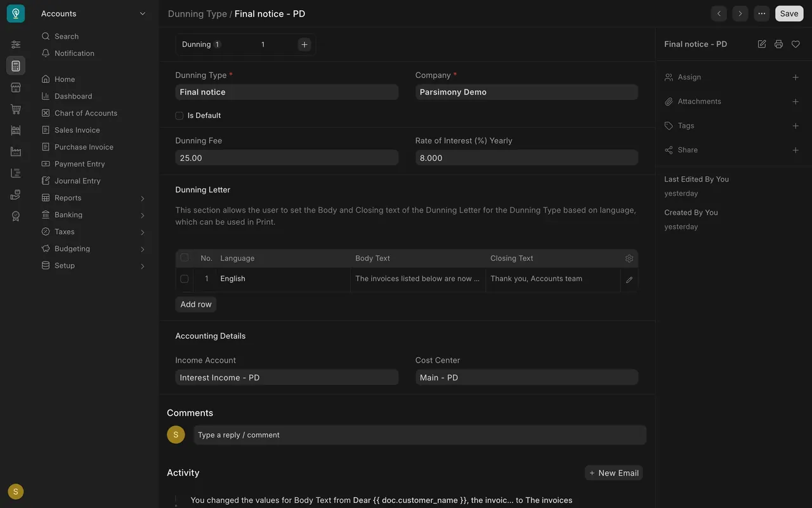Edit the English row with the pencil icon

pyautogui.click(x=629, y=279)
